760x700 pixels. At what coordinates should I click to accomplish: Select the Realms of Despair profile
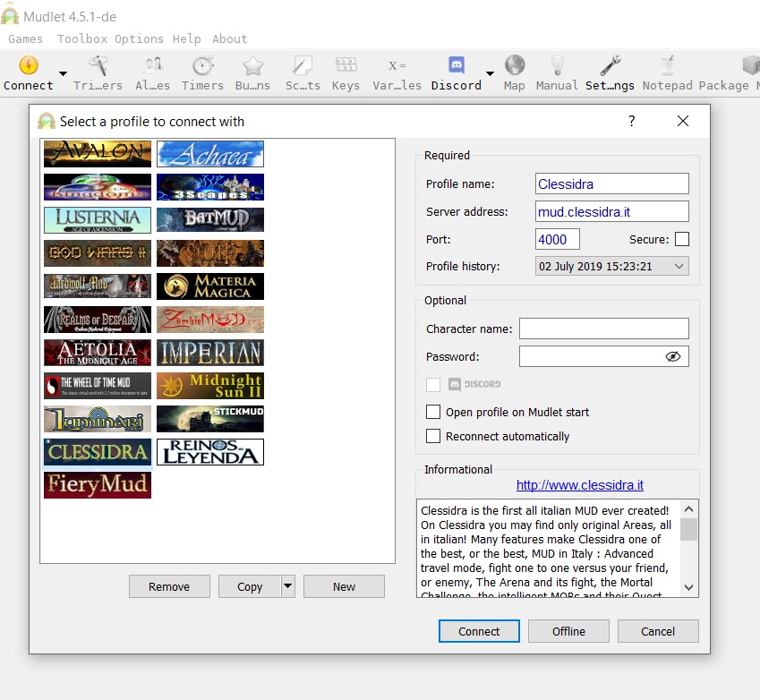tap(98, 320)
